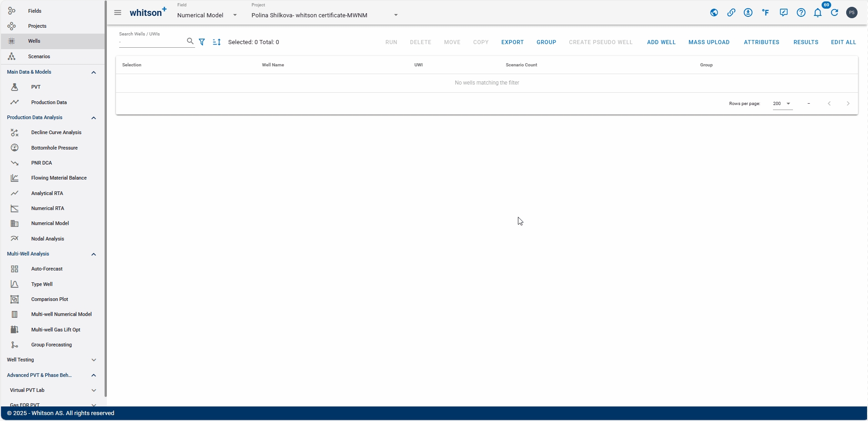Click the search magnifier icon

pyautogui.click(x=190, y=41)
